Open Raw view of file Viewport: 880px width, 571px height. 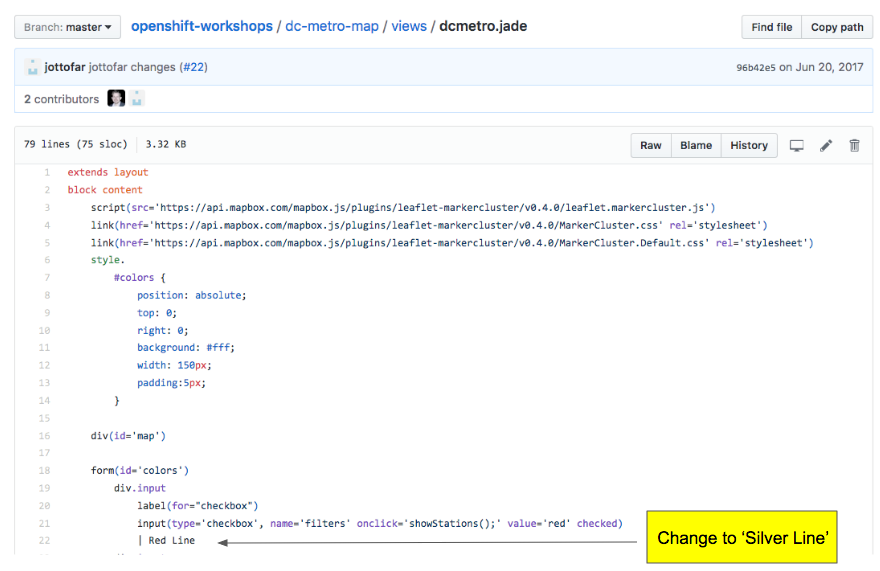(x=651, y=146)
